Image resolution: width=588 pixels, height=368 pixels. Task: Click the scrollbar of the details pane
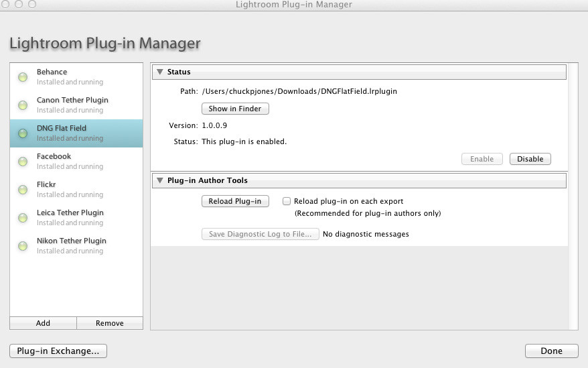(573, 196)
